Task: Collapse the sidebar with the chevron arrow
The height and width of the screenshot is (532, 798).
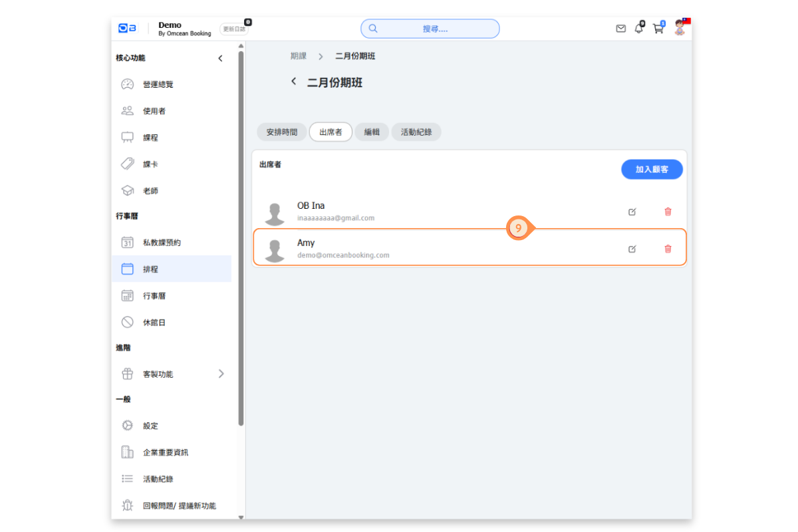Action: (x=221, y=59)
